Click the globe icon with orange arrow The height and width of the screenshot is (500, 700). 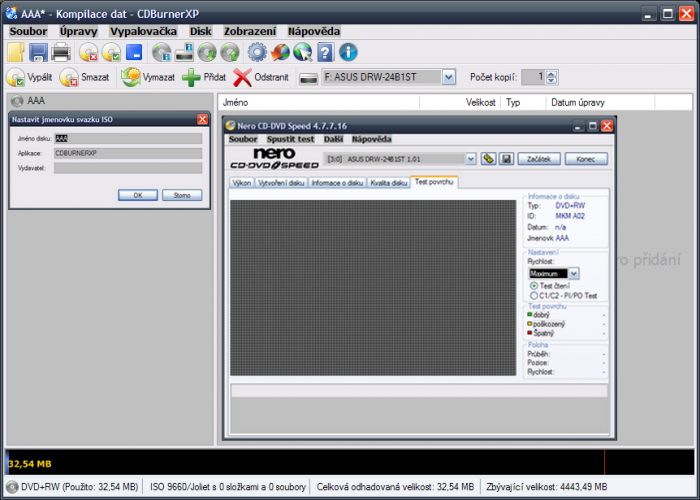pos(280,52)
